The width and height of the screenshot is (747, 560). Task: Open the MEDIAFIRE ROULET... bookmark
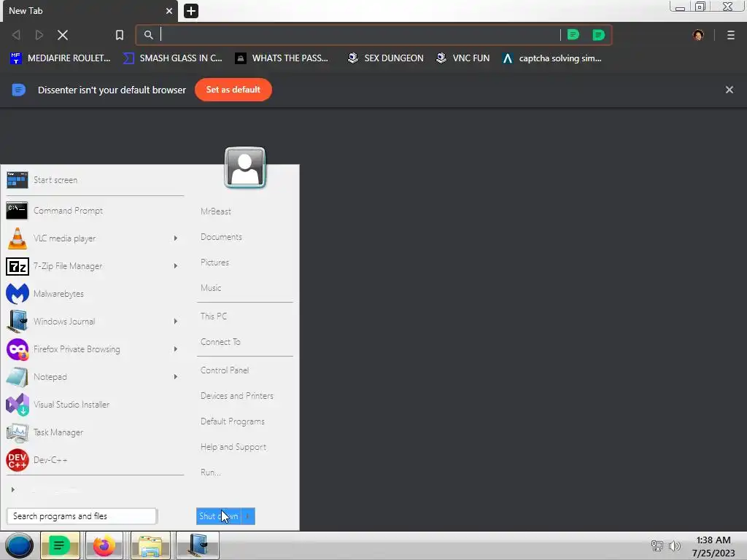[60, 58]
